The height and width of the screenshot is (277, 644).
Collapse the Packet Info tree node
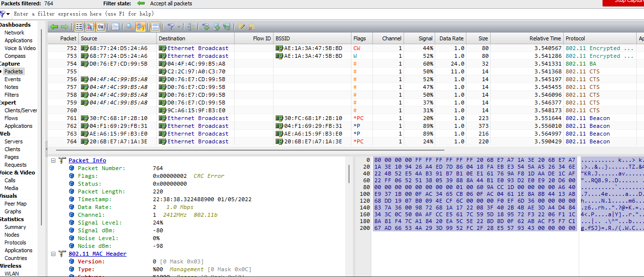click(x=53, y=160)
